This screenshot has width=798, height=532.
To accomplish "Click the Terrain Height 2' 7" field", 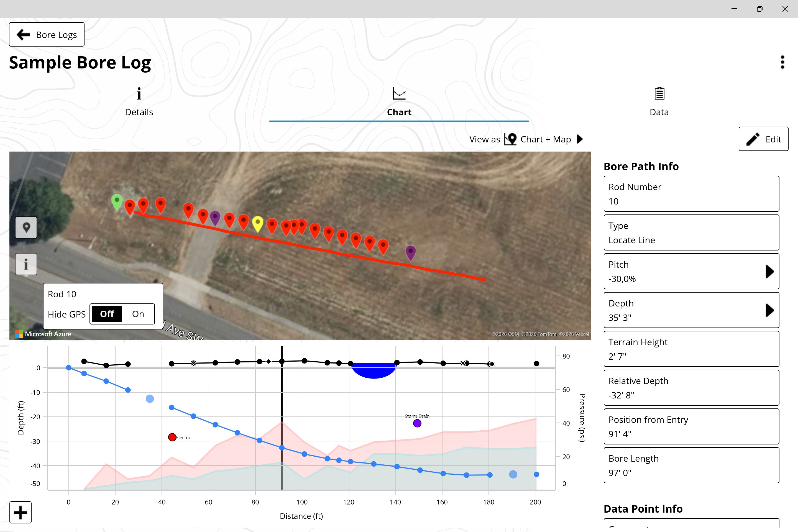I will pyautogui.click(x=691, y=349).
